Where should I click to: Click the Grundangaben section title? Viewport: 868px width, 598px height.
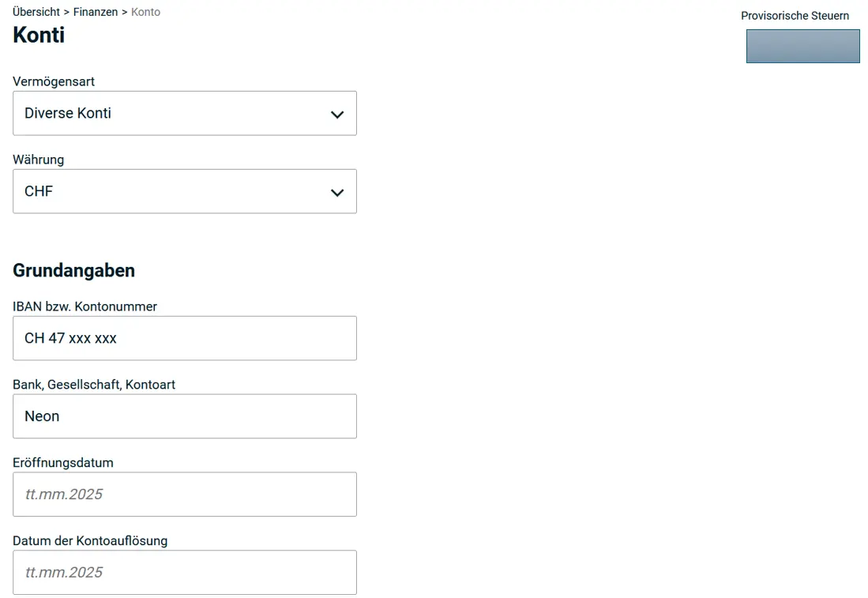coord(73,270)
